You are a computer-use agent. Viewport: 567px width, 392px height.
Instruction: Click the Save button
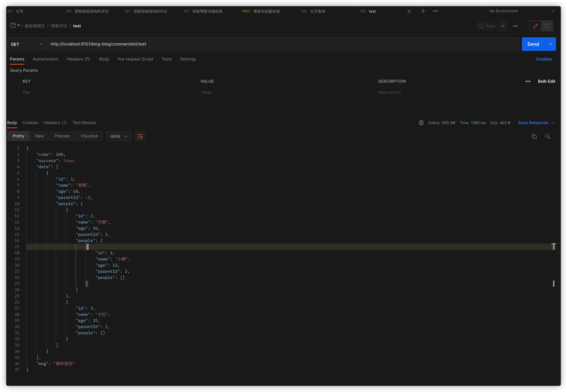pos(487,26)
